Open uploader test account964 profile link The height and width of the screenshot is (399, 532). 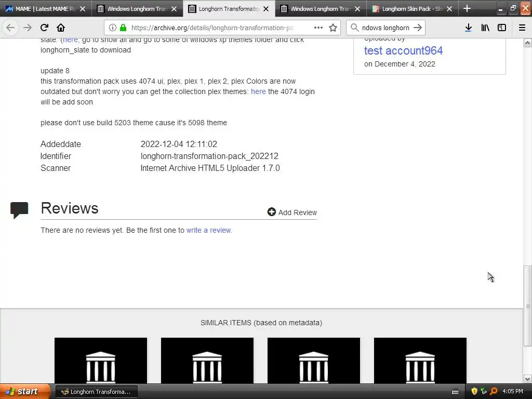pyautogui.click(x=403, y=50)
